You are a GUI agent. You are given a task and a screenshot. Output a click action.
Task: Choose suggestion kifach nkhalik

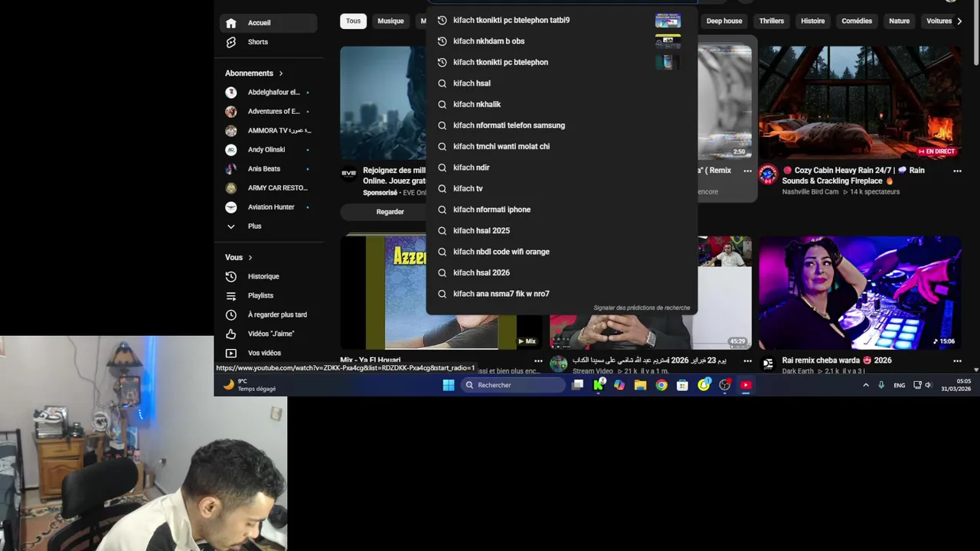coord(561,104)
